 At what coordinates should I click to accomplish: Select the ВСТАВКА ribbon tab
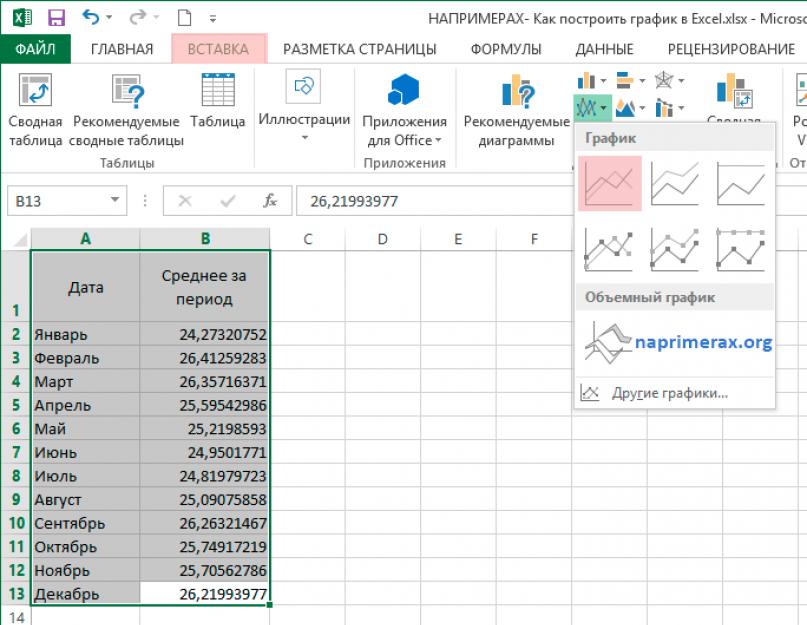(219, 49)
